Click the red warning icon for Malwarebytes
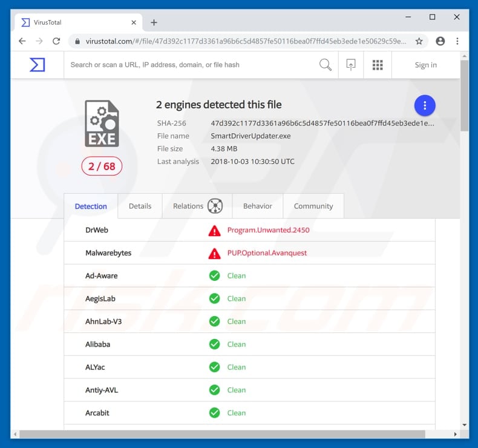This screenshot has height=448, width=478. click(x=214, y=254)
